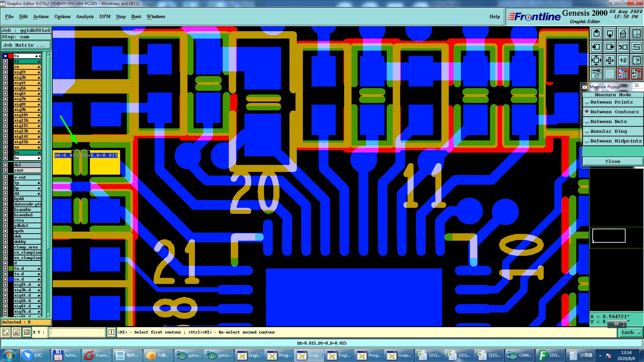This screenshot has width=644, height=362.
Task: Select the Annular Ring measure mode
Action: [608, 131]
